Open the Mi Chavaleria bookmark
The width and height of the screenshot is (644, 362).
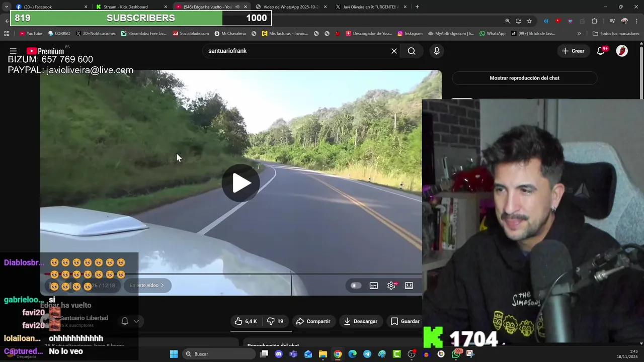pyautogui.click(x=230, y=34)
